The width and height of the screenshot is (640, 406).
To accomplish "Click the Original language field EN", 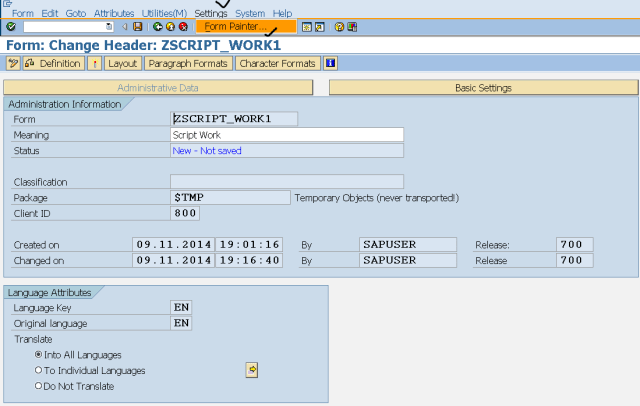I will [181, 323].
